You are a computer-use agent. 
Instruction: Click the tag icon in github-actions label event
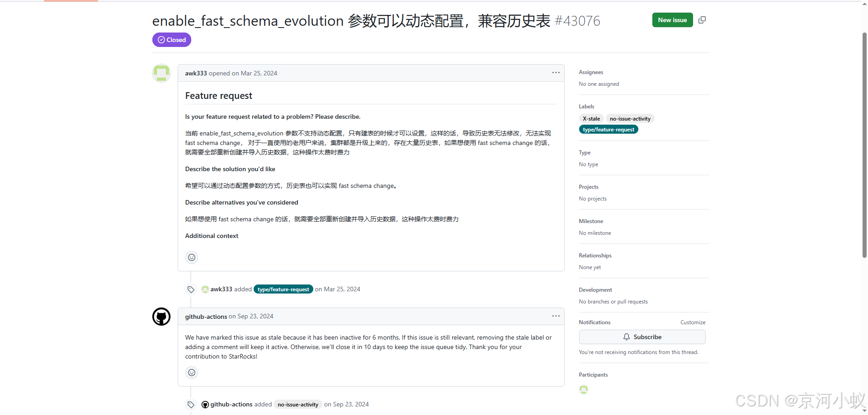(x=191, y=405)
